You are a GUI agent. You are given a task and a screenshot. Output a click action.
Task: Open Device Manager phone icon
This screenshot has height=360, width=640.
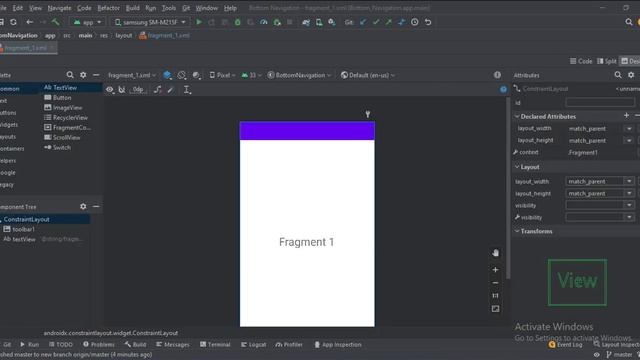(x=319, y=22)
